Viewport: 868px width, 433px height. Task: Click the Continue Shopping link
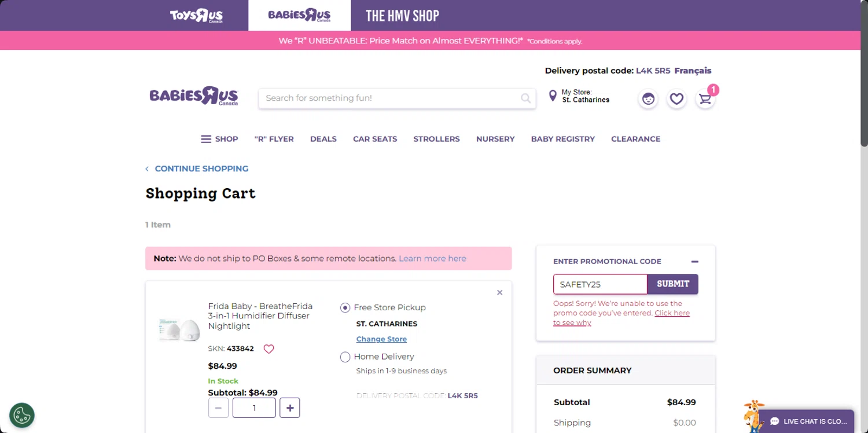[201, 169]
